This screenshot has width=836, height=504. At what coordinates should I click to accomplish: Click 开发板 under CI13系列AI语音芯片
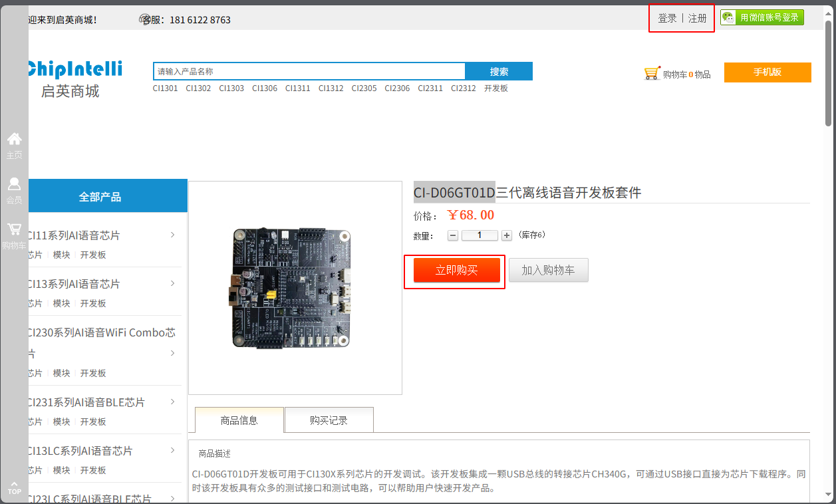[93, 303]
